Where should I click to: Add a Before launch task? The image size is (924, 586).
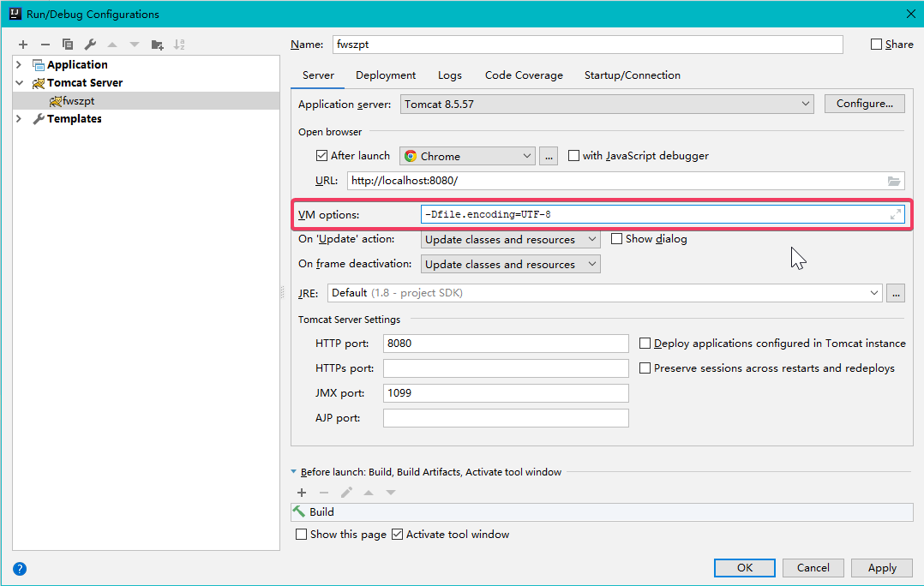click(x=301, y=492)
